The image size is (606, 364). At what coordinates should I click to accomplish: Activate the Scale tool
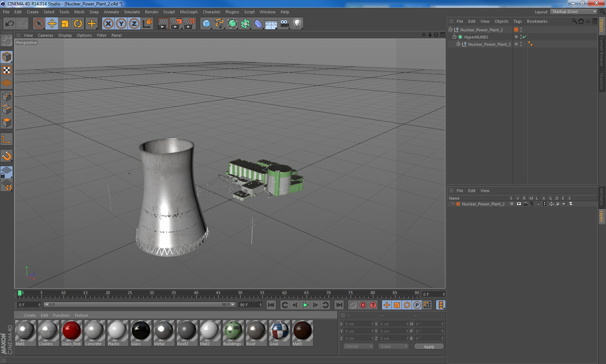(65, 24)
